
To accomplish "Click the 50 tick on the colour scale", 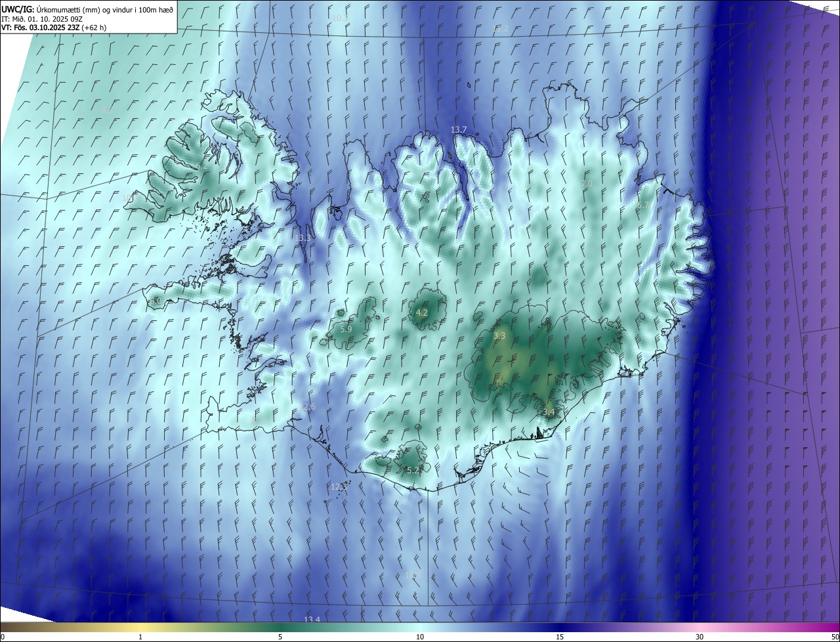I will [835, 637].
